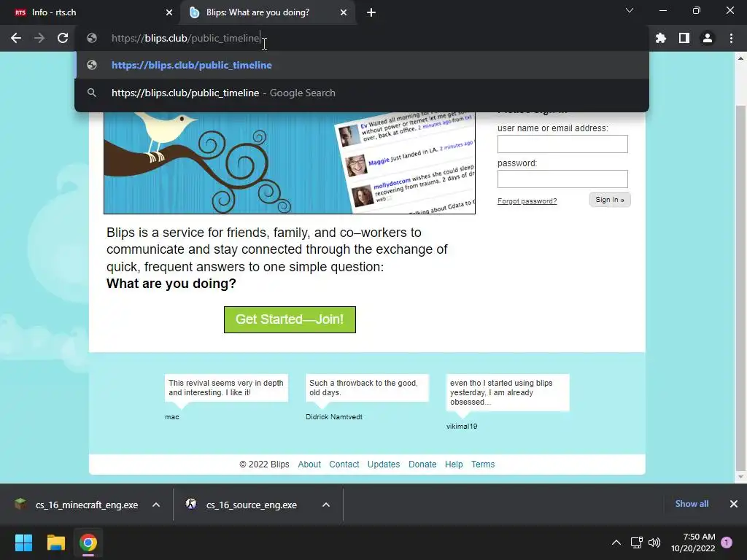
Task: Open the Chrome profile avatar icon
Action: pos(708,38)
